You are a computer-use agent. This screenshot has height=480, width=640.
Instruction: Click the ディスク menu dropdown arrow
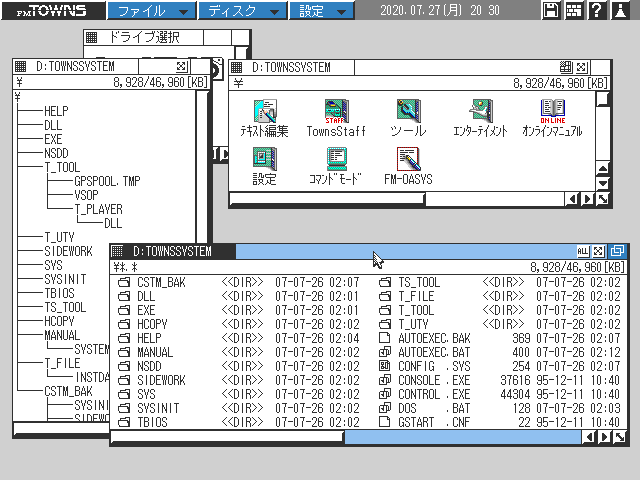click(x=275, y=12)
